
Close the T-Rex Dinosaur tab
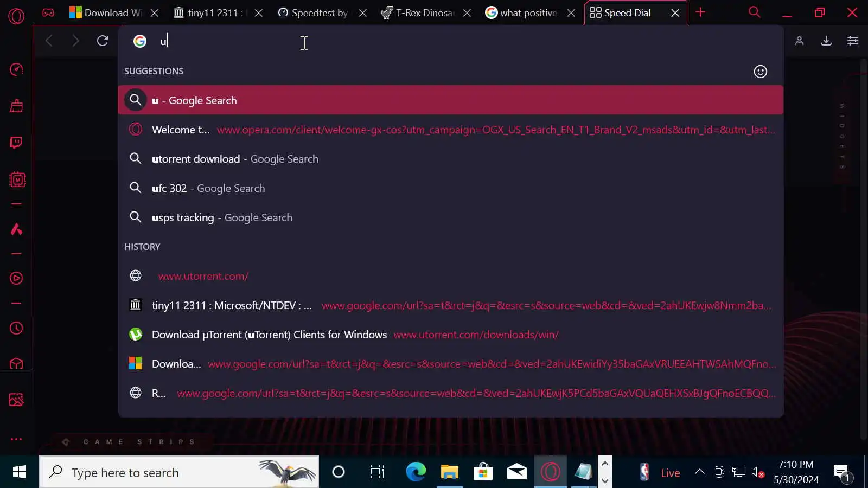[467, 13]
